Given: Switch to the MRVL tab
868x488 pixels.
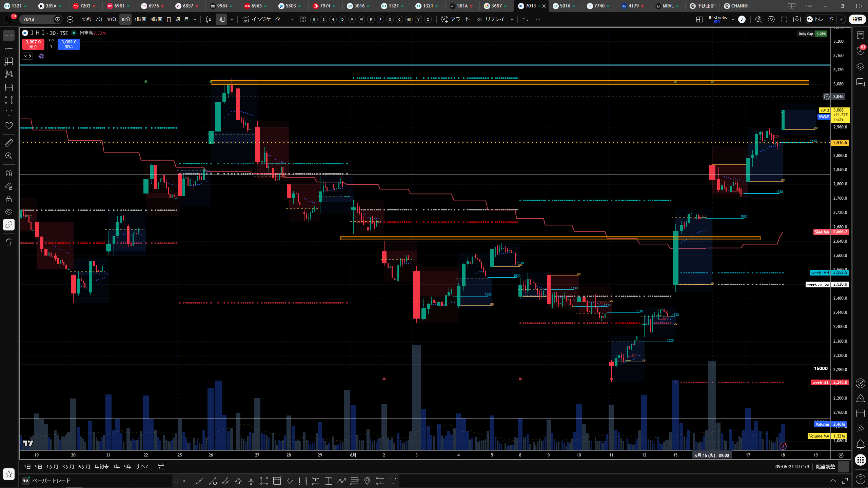Looking at the screenshot, I should (x=668, y=6).
